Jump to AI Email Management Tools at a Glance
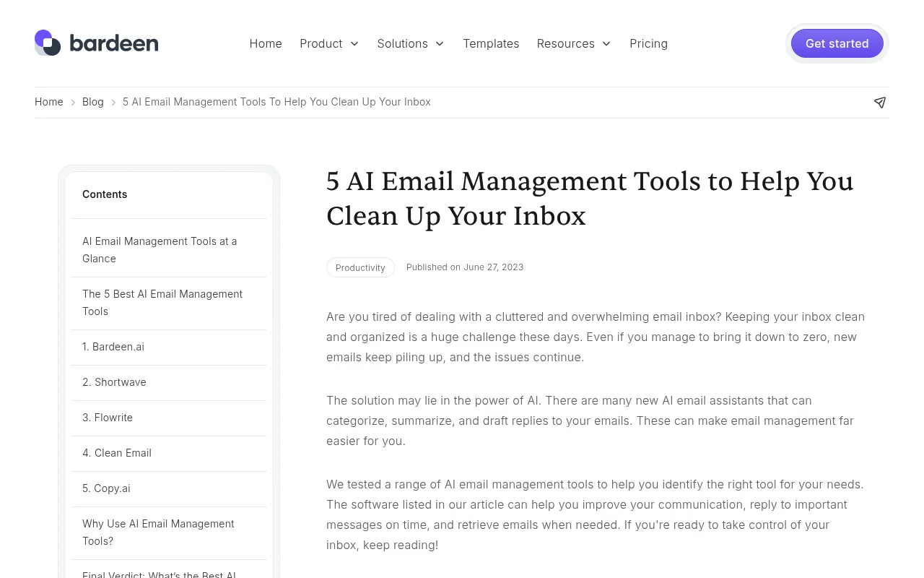 pos(169,250)
